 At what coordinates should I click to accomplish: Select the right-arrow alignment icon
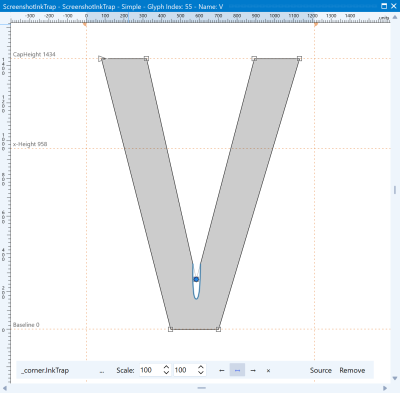[x=253, y=370]
